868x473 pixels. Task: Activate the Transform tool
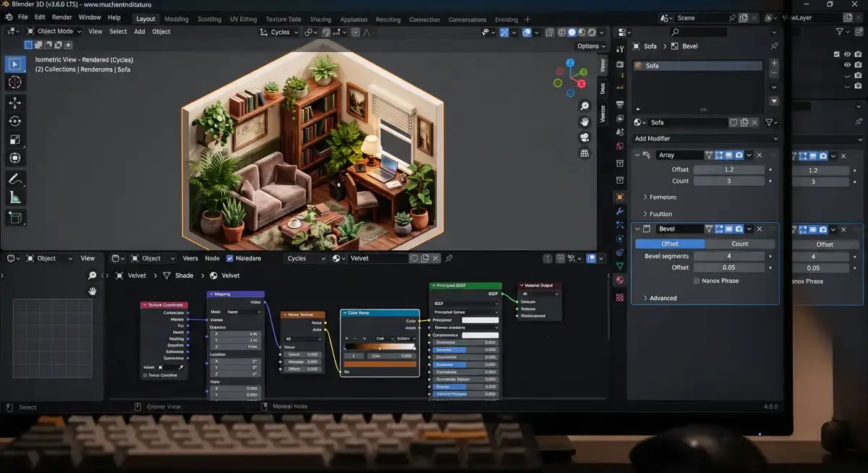pyautogui.click(x=15, y=158)
